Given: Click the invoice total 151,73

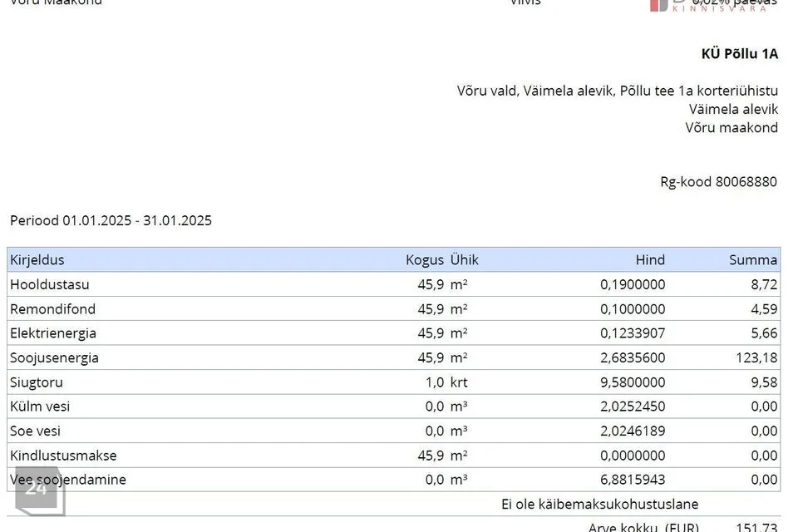Looking at the screenshot, I should point(756,527).
